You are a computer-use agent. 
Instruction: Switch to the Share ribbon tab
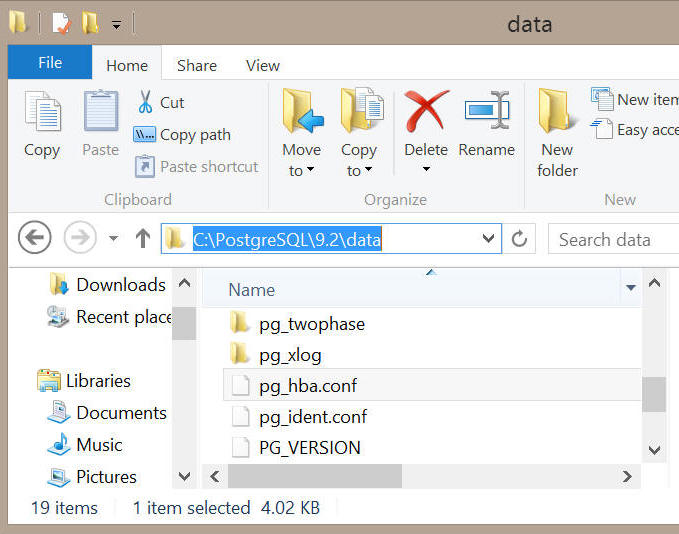[197, 65]
